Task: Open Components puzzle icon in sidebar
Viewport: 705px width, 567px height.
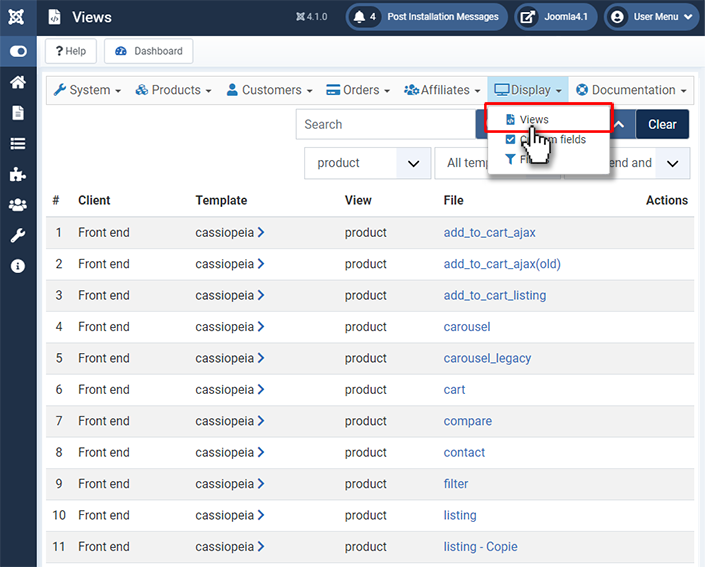Action: (x=18, y=174)
